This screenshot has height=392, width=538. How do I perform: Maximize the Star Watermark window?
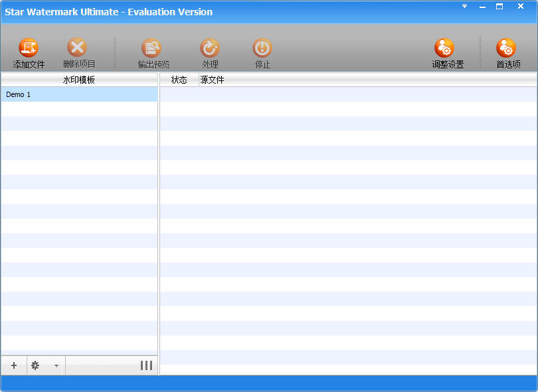(499, 6)
